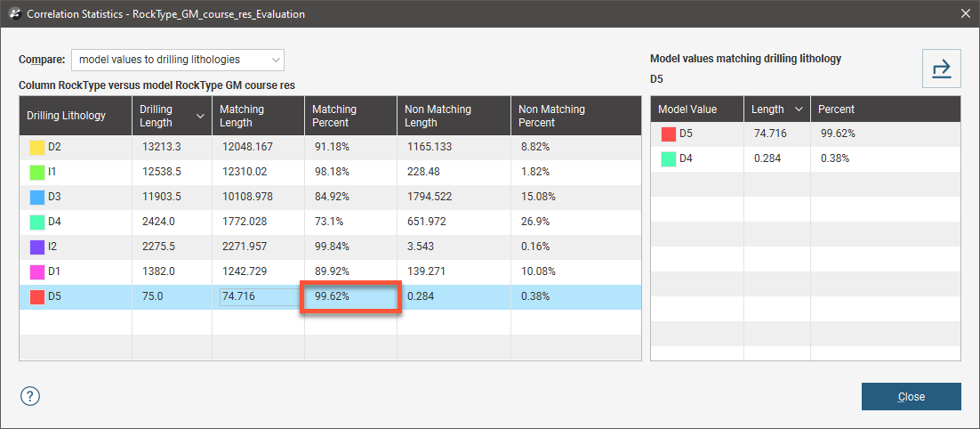
Task: Click the purple I2 color swatch
Action: (x=37, y=247)
